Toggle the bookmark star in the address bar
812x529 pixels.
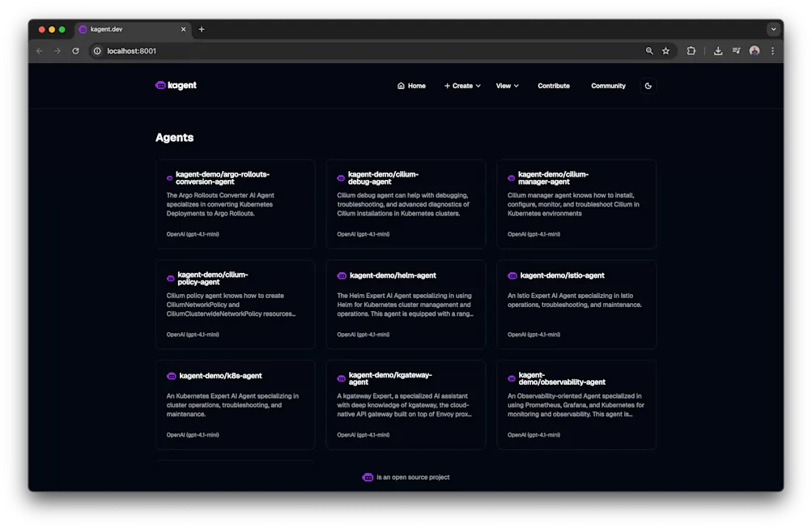click(665, 50)
